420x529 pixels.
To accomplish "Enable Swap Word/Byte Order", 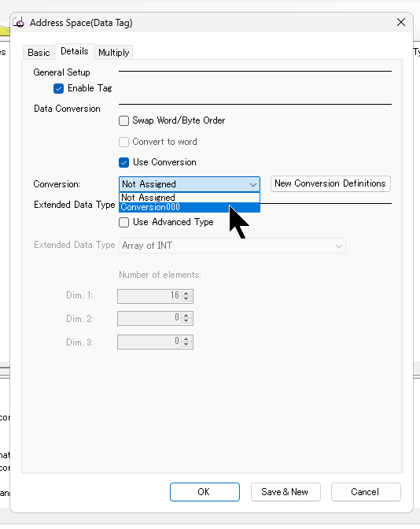I will (123, 120).
